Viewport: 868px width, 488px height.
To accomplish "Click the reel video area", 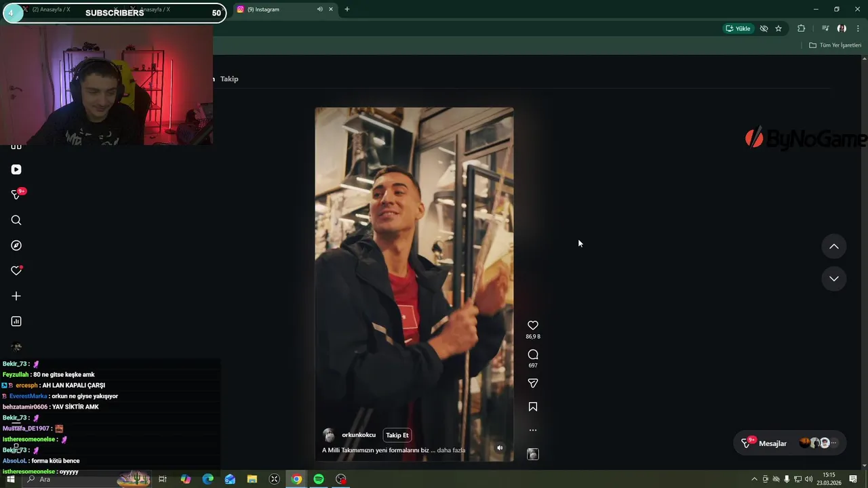I will pyautogui.click(x=414, y=284).
